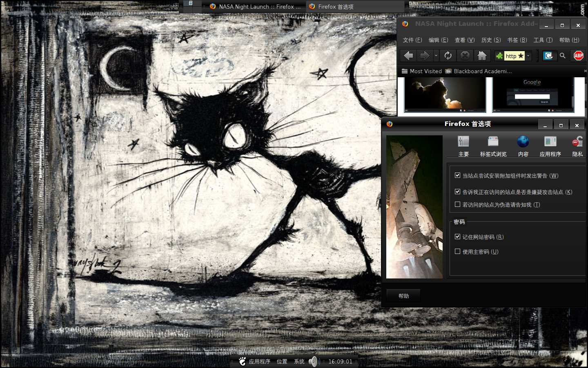588x368 pixels.
Task: Reload the page with the refresh icon
Action: tap(448, 56)
